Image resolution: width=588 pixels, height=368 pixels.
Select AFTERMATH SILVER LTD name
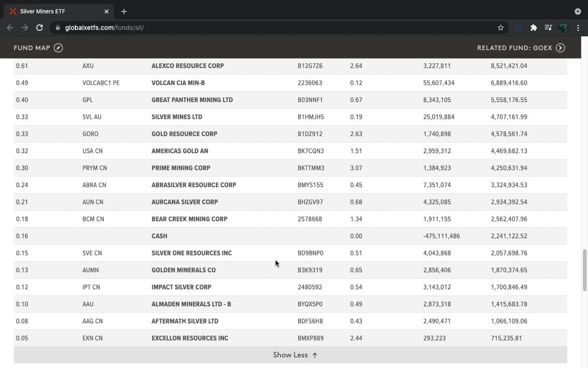(185, 321)
